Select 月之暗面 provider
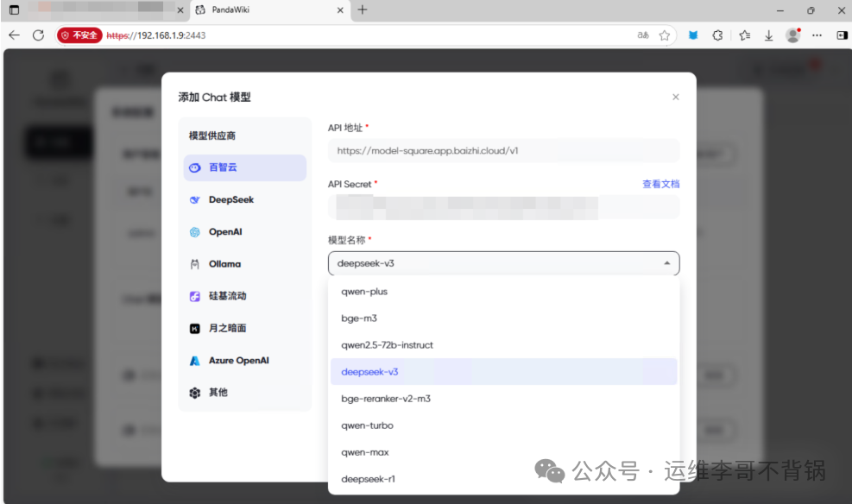 pos(244,328)
